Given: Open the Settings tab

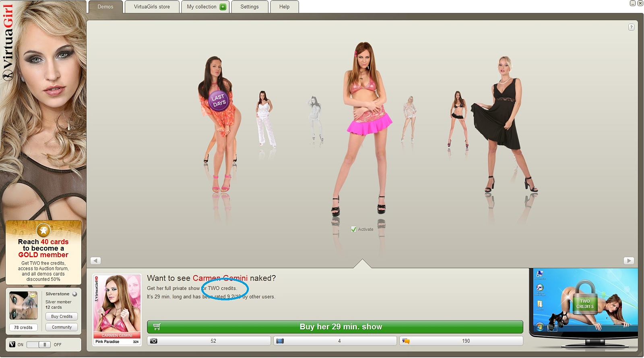Looking at the screenshot, I should [x=250, y=7].
